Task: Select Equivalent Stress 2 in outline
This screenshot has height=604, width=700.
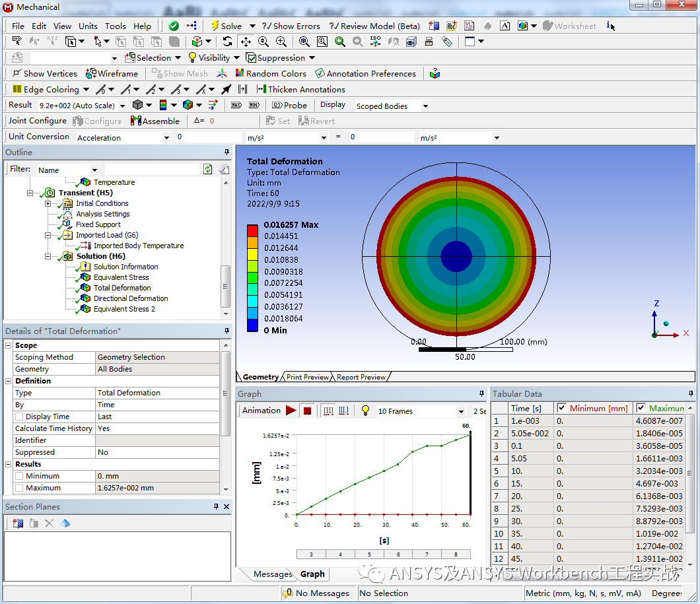Action: (124, 309)
